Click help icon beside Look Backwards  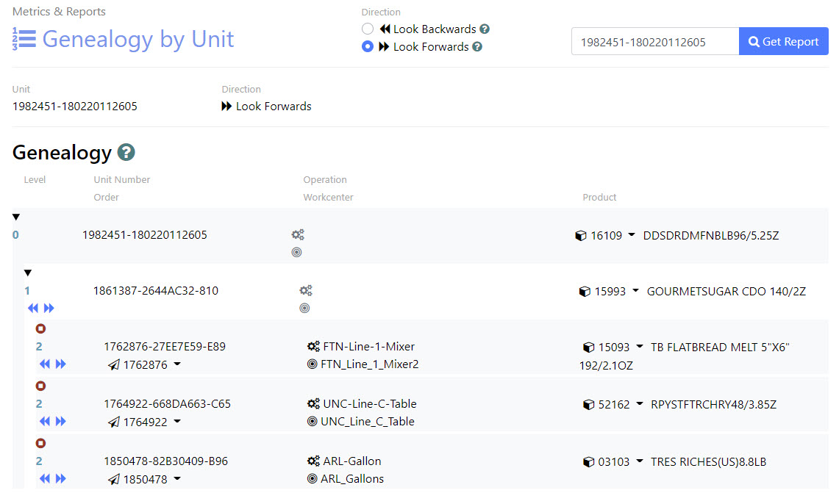[485, 29]
